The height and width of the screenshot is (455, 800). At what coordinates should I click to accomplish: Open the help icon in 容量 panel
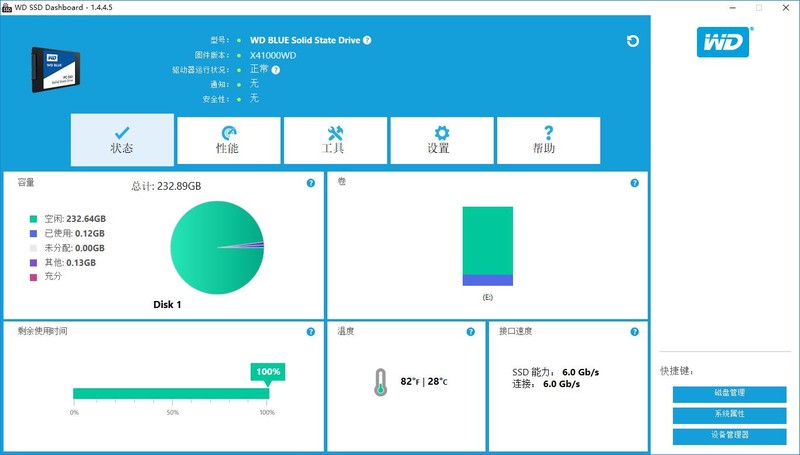[311, 183]
